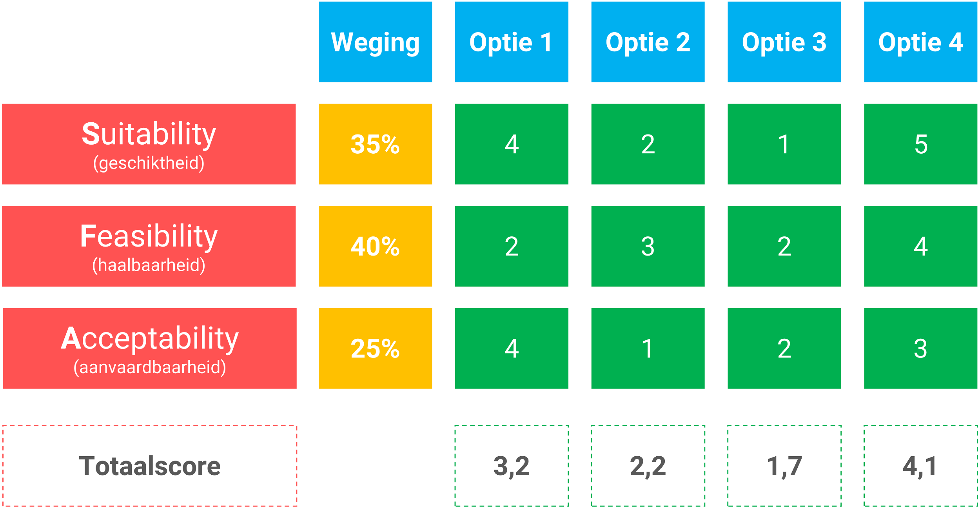Click Optie 2 total score 2,2
This screenshot has width=980, height=510.
coord(648,466)
